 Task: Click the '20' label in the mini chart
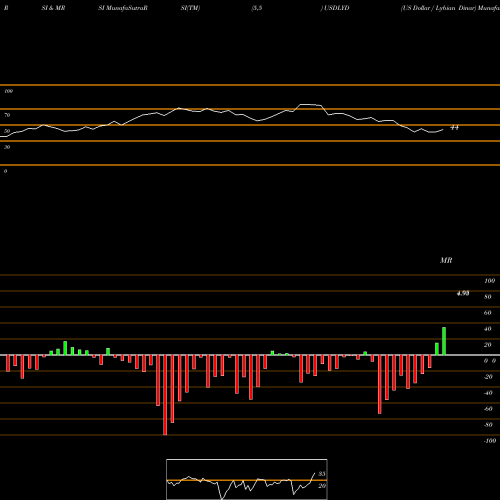point(322,486)
